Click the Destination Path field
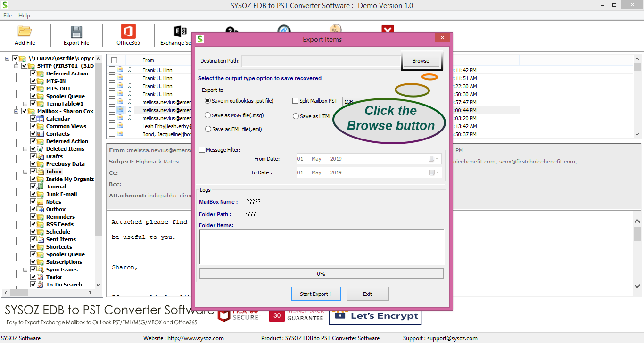This screenshot has width=644, height=343. pos(321,61)
